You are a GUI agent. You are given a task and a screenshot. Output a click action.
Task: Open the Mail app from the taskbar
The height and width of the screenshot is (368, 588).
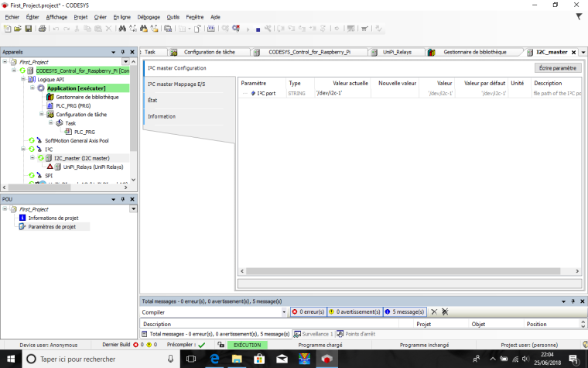tap(282, 359)
